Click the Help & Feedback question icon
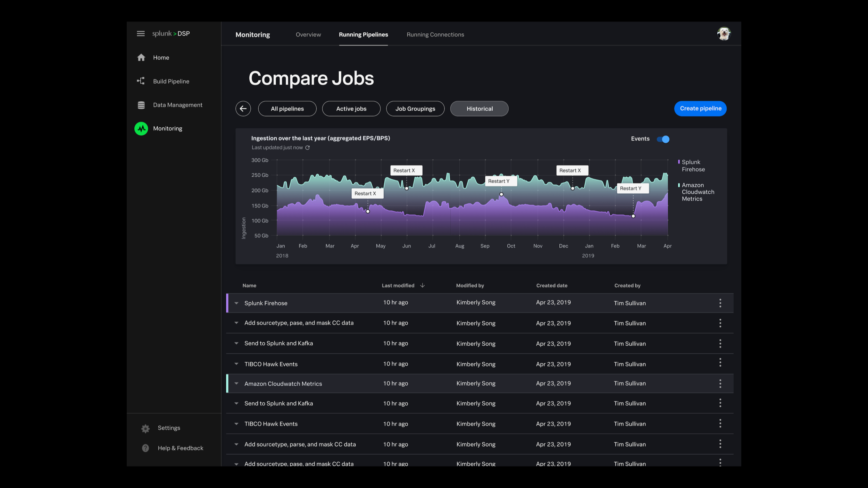868x488 pixels. [145, 448]
